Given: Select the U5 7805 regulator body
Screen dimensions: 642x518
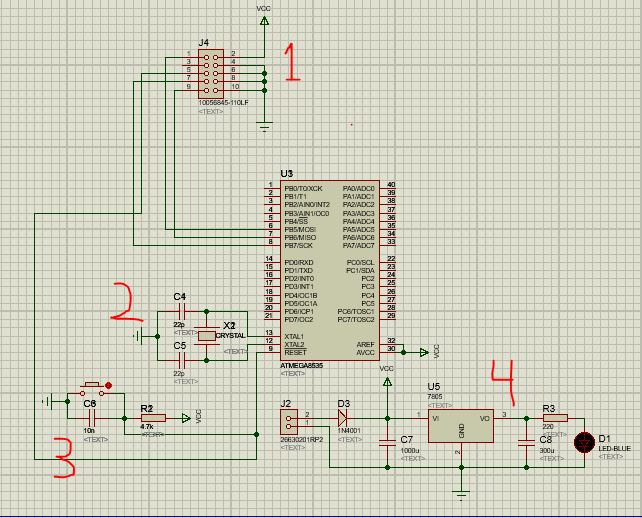Looking at the screenshot, I should click(461, 426).
